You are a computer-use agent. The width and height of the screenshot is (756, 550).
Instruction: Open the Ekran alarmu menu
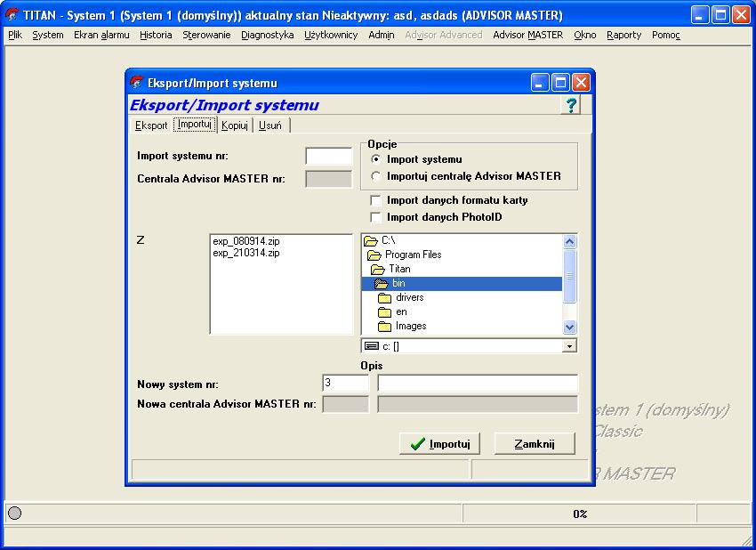tap(101, 35)
